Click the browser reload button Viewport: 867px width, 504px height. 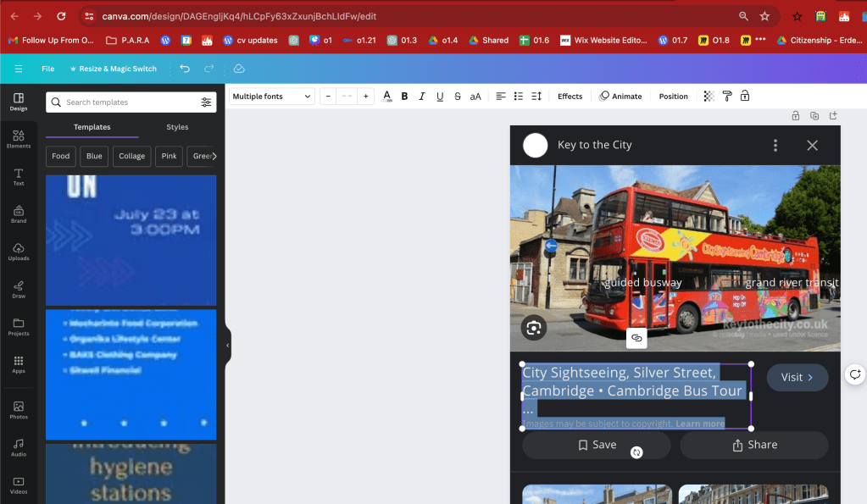61,16
